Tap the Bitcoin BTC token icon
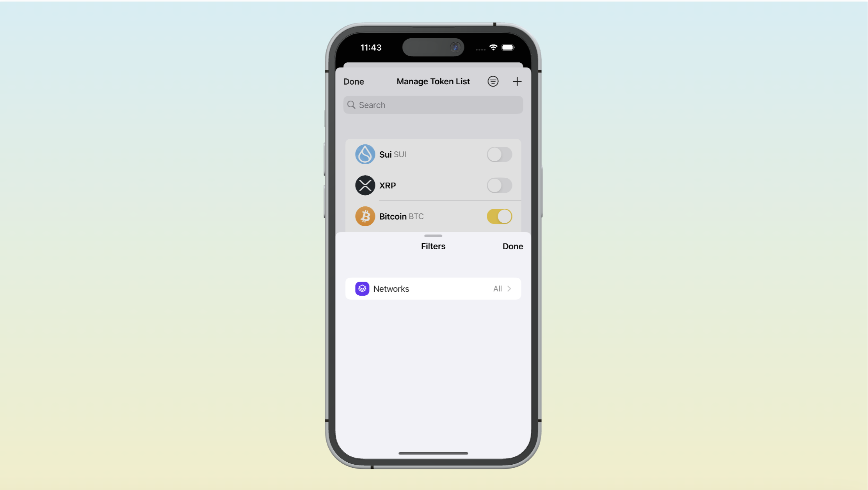The image size is (868, 490). click(365, 216)
